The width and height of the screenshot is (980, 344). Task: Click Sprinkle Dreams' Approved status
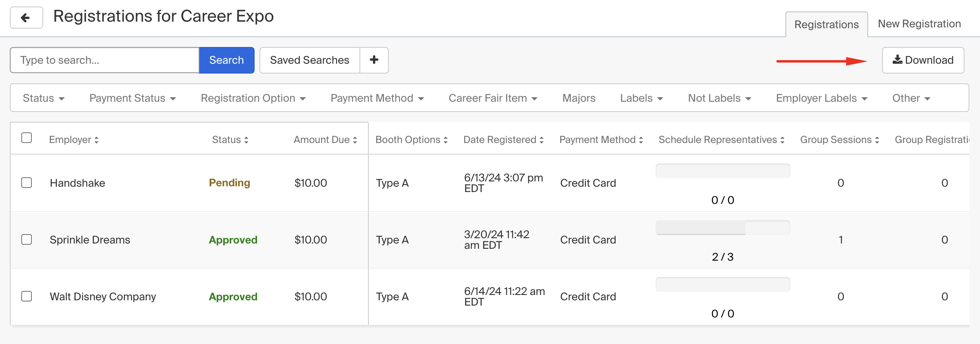tap(233, 240)
